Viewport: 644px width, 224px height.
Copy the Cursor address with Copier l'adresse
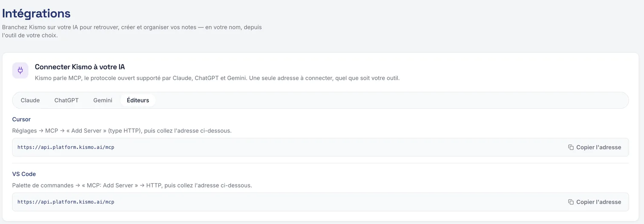(x=595, y=147)
